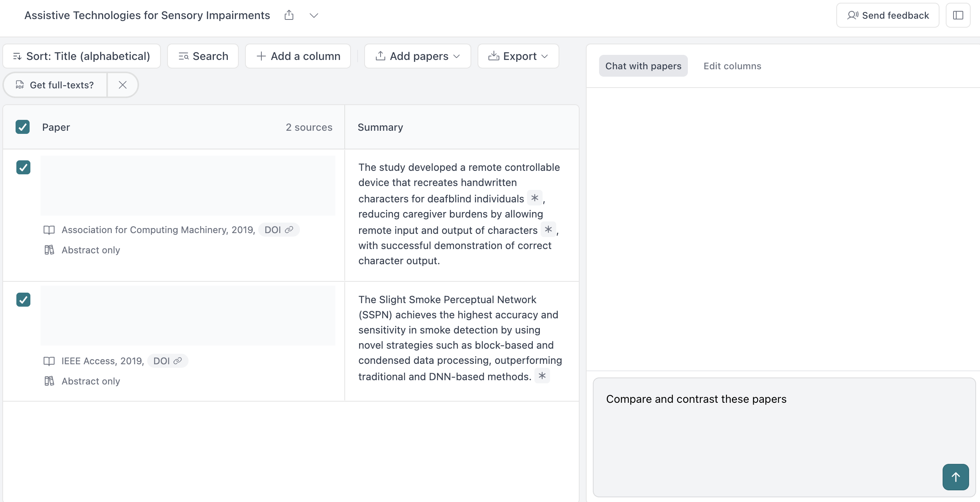The image size is (980, 502).
Task: Click into the chat message input field
Action: 763,428
